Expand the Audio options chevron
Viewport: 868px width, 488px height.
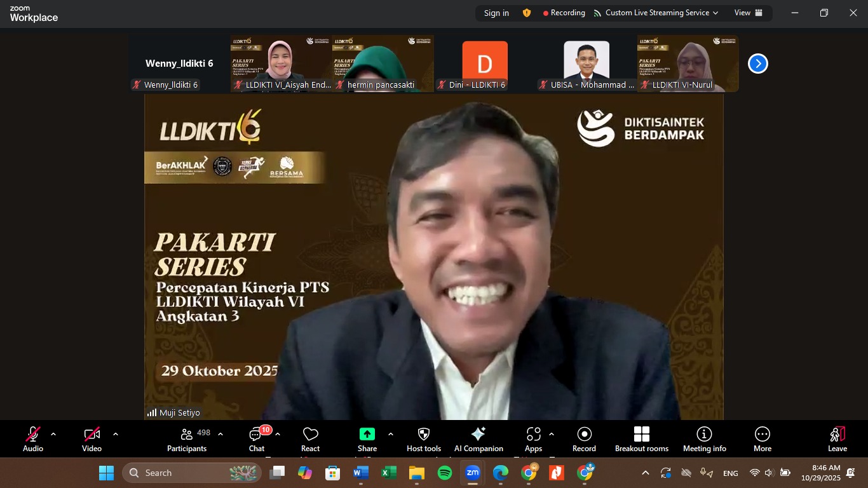(53, 434)
